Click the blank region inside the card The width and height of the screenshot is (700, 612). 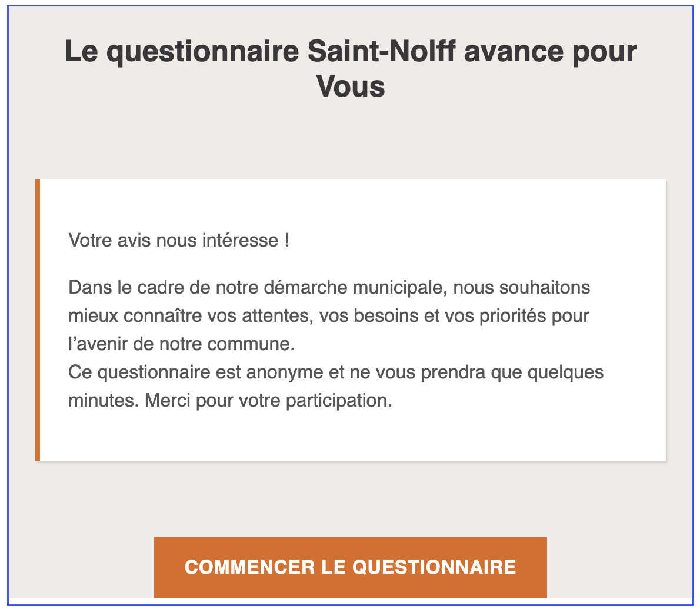click(x=353, y=435)
